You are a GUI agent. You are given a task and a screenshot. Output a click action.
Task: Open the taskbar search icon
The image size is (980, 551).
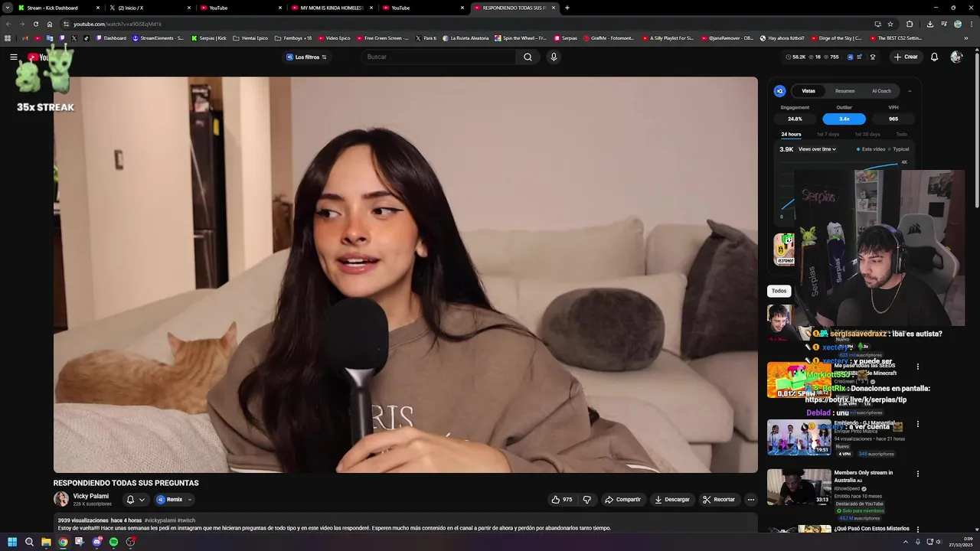tap(29, 542)
